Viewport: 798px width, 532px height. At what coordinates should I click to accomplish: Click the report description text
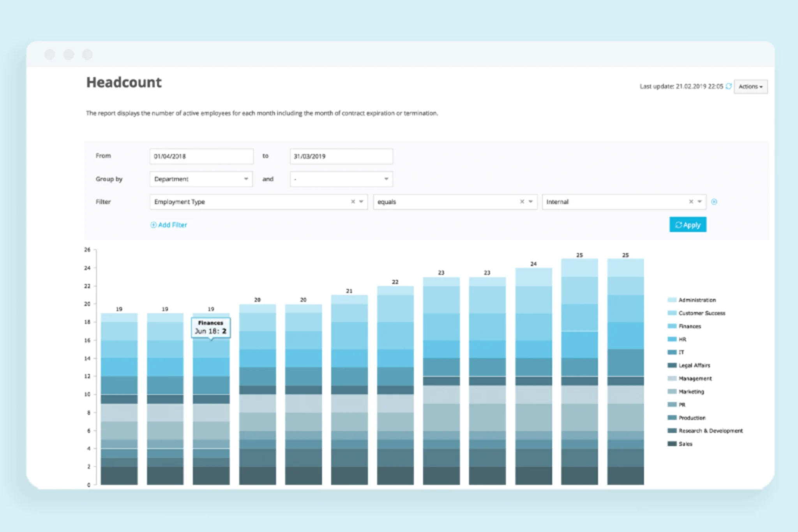click(x=262, y=113)
